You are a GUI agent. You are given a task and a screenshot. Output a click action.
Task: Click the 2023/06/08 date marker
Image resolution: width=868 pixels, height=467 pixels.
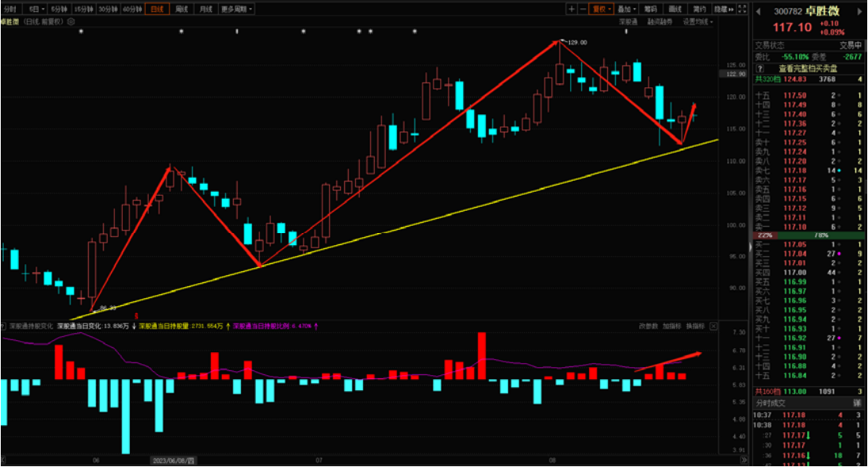173,461
